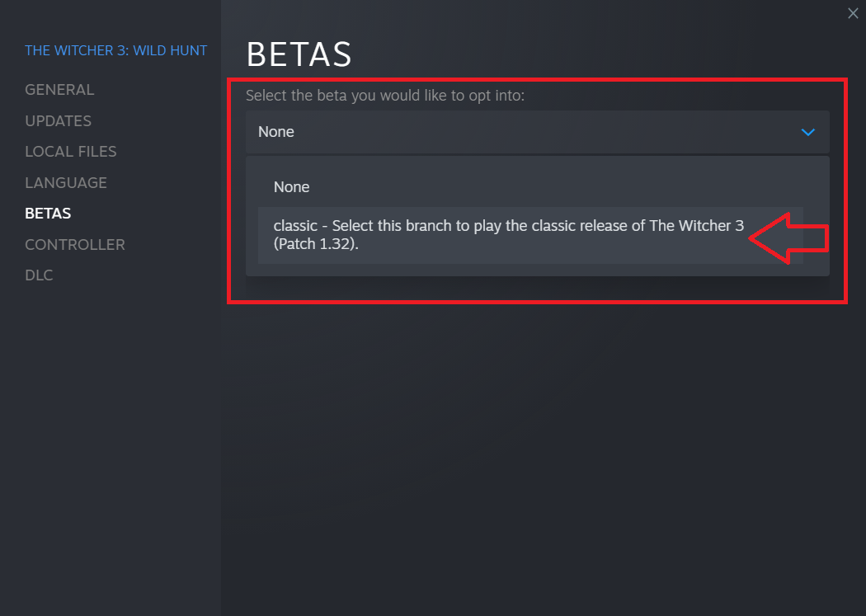Switch to the Updates section
This screenshot has height=616, width=866.
pos(58,121)
